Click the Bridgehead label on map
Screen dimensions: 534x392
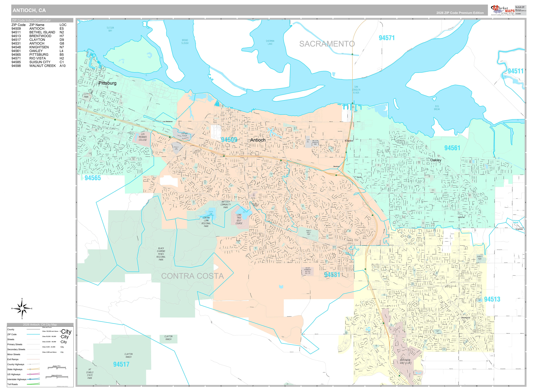click(349, 141)
